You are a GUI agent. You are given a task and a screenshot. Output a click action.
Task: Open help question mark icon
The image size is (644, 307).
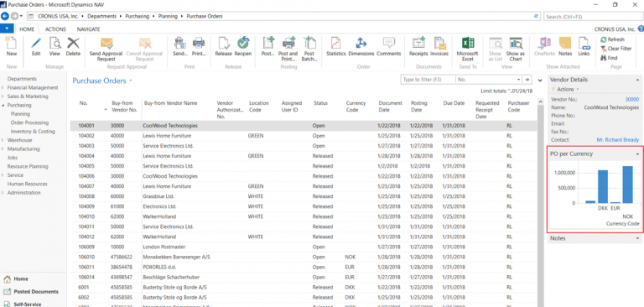pos(641,29)
